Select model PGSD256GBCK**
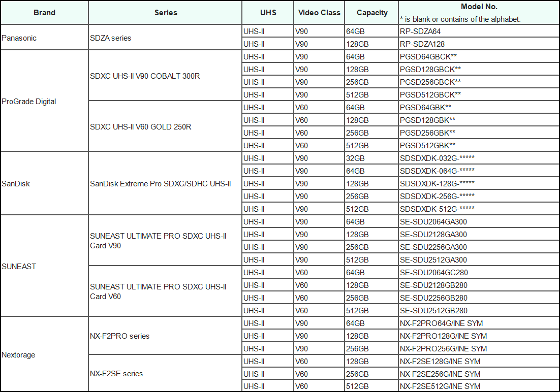 [x=479, y=82]
